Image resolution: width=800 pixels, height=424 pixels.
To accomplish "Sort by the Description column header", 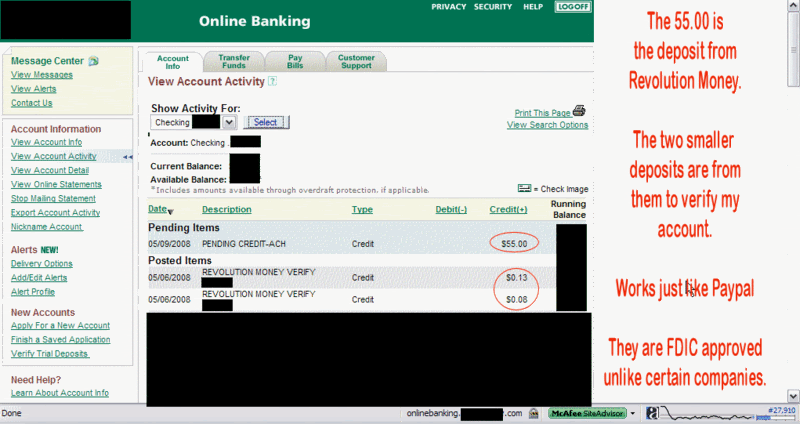I will point(227,210).
